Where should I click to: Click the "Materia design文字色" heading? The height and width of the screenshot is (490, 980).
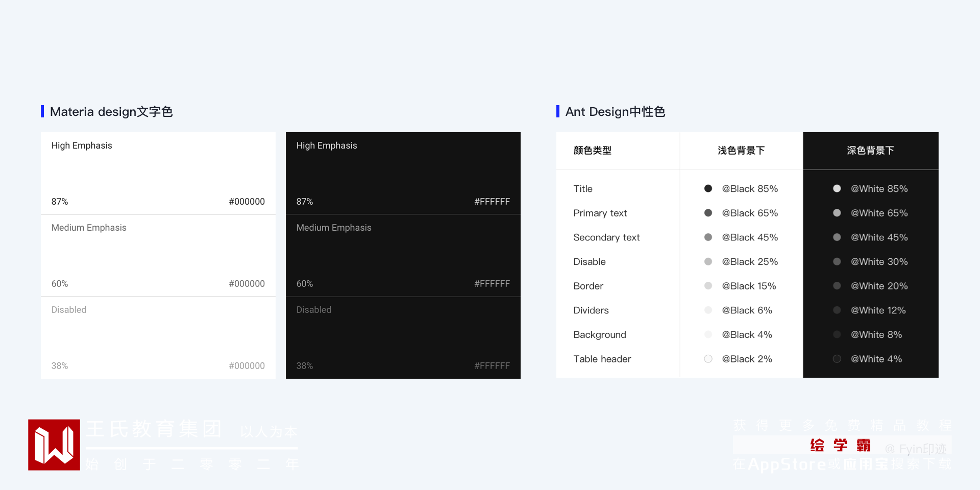click(111, 112)
